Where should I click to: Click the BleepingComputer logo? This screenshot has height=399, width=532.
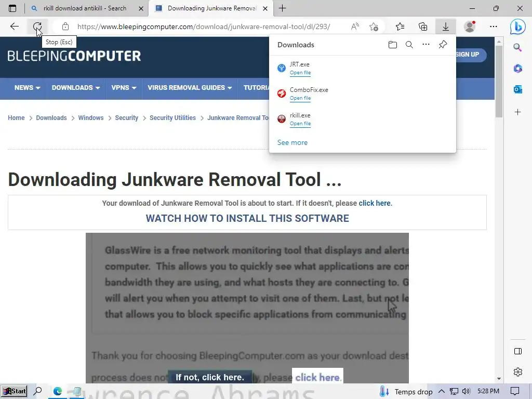[x=74, y=56]
